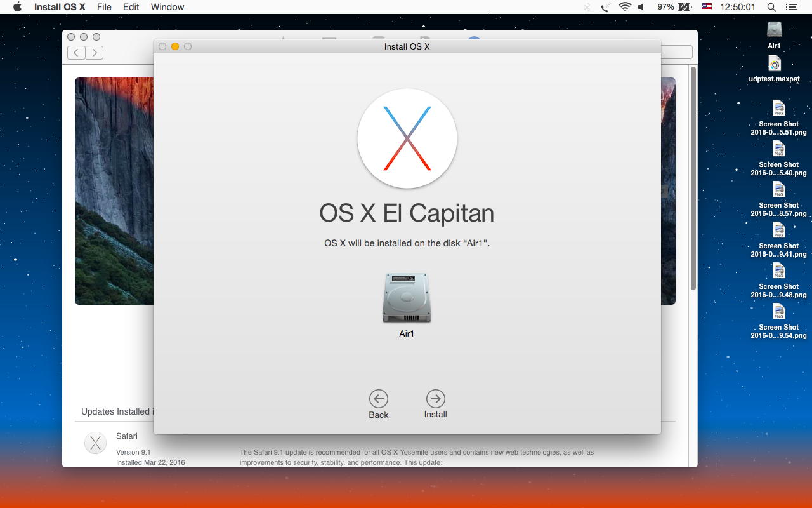
Task: Click 'Version 9.1' under Safari
Action: (x=133, y=452)
